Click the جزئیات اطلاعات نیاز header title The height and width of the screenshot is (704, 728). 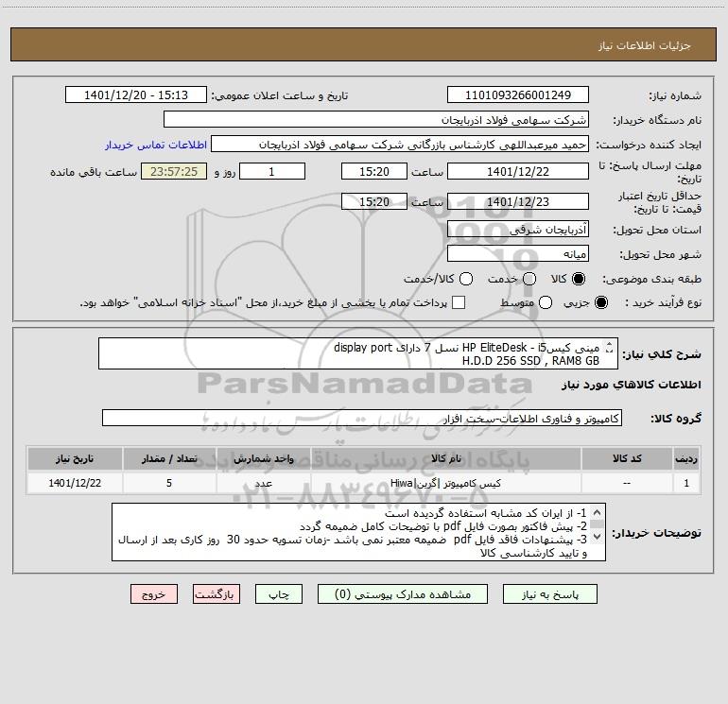(645, 45)
